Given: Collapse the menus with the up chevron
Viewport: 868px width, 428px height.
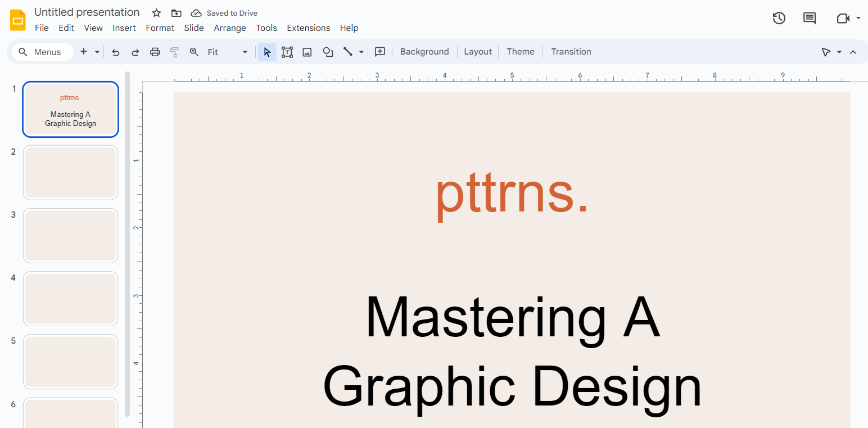Looking at the screenshot, I should 853,52.
